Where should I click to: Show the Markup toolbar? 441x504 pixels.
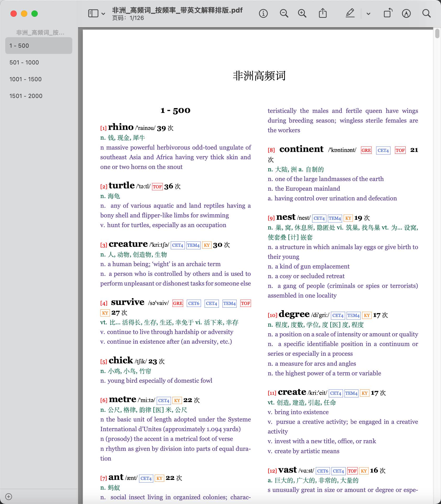[x=406, y=13]
